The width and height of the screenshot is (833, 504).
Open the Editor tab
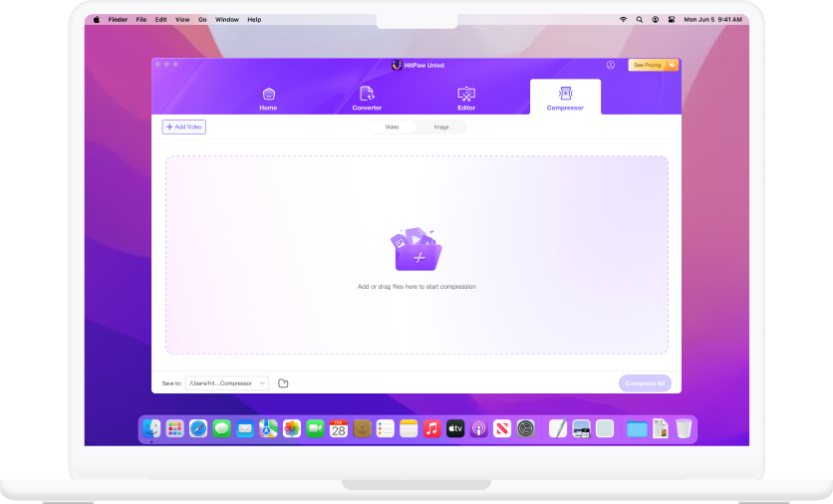tap(466, 99)
